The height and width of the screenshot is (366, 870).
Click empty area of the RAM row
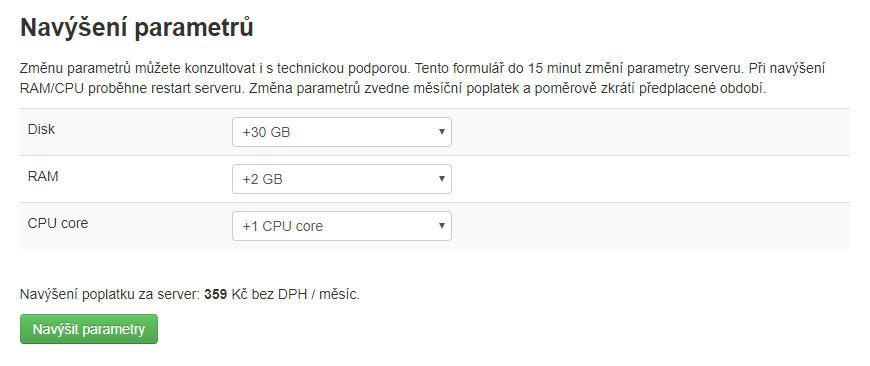[x=649, y=179]
